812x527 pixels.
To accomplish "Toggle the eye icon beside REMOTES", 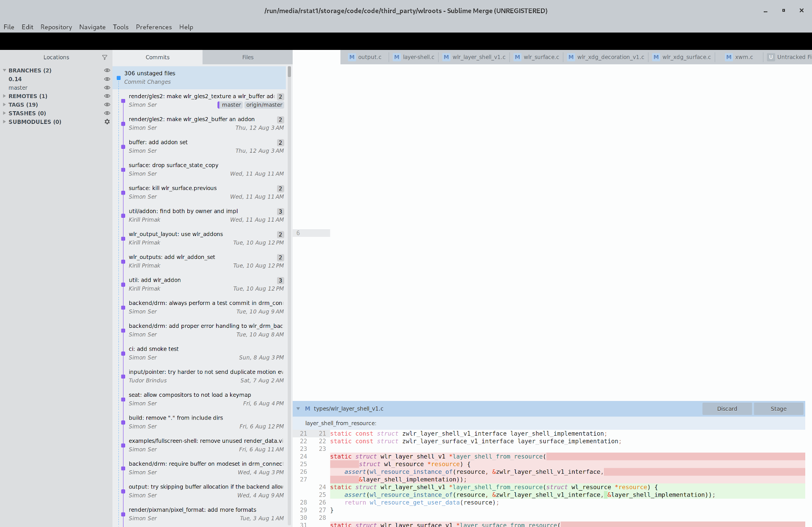I will 107,96.
